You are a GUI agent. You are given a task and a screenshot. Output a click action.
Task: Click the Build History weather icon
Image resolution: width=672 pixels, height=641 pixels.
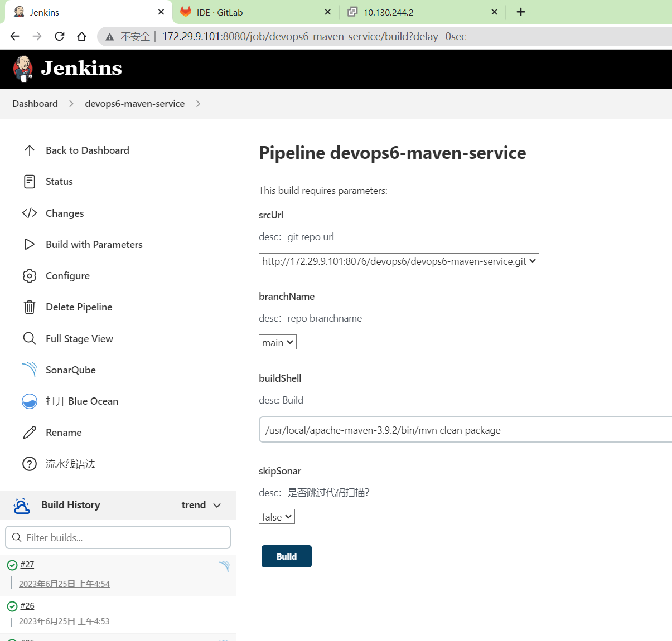click(22, 506)
